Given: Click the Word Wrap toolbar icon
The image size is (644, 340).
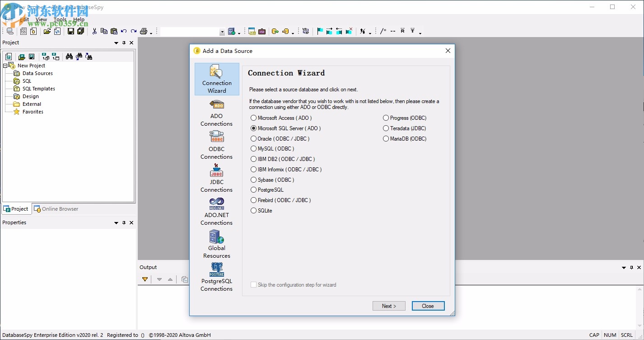Looking at the screenshot, I should coord(306,31).
